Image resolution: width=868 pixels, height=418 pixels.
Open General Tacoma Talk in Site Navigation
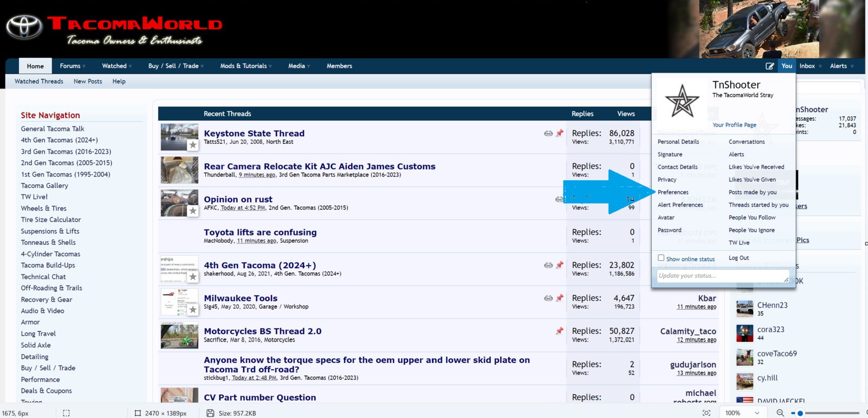coord(53,129)
